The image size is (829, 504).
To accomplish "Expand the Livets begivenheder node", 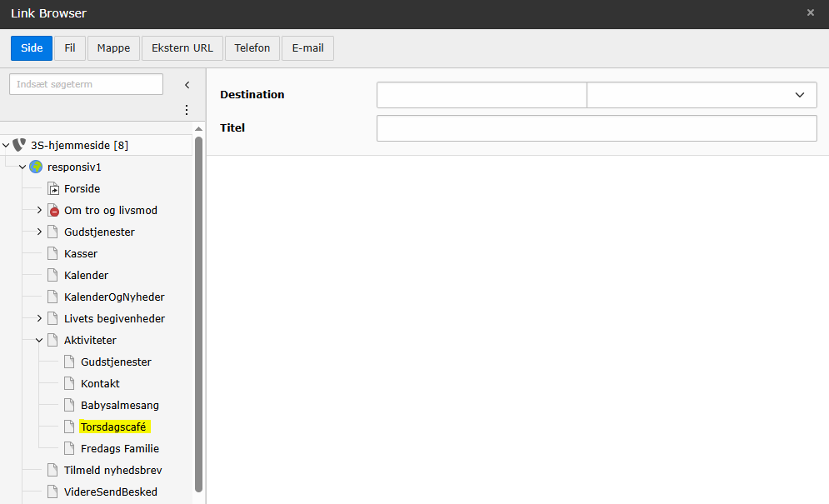I will [x=39, y=318].
